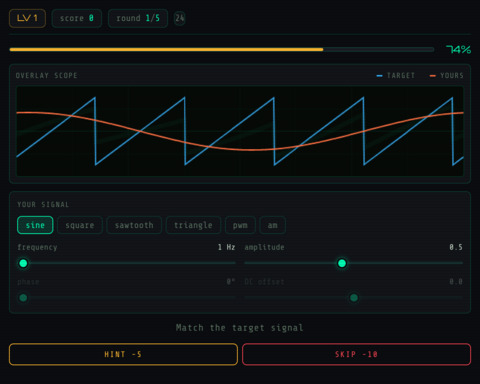Click the score 0 indicator

click(77, 18)
